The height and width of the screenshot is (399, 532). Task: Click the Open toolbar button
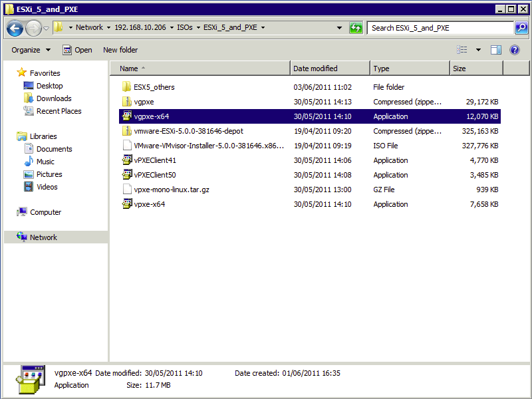[77, 51]
